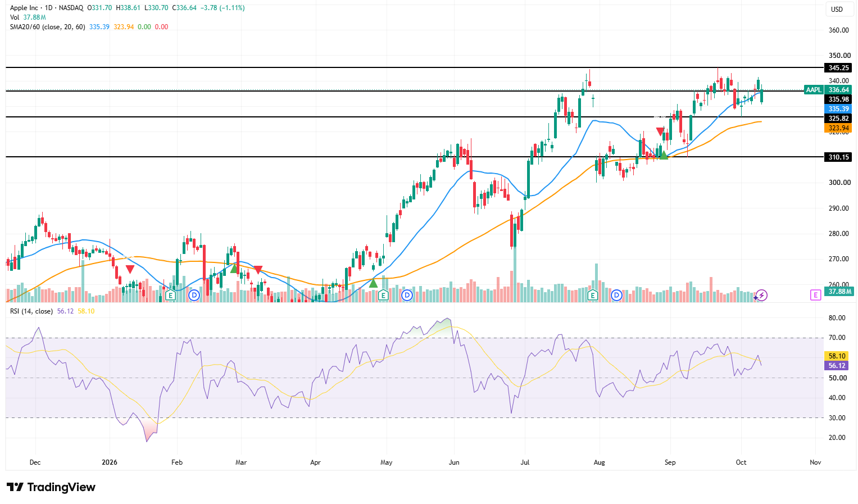Click the 20.00 RSI scale label
Screen dimensions: 858x504
pos(837,438)
